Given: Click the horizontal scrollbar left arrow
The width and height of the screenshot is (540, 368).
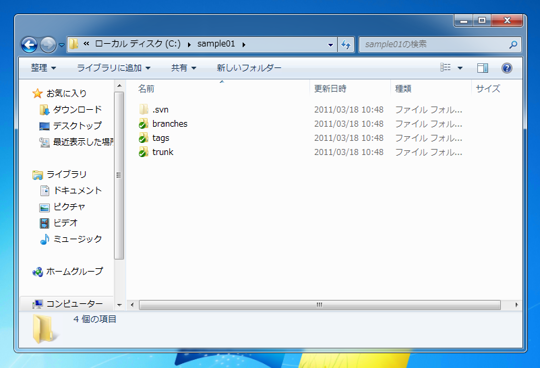Looking at the screenshot, I should (x=132, y=305).
